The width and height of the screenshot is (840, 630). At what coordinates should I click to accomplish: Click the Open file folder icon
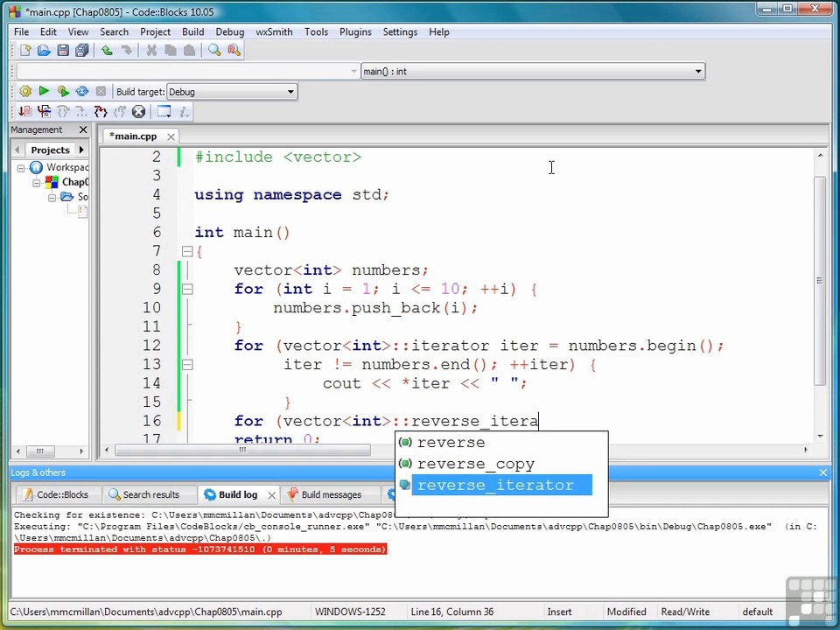(x=44, y=51)
